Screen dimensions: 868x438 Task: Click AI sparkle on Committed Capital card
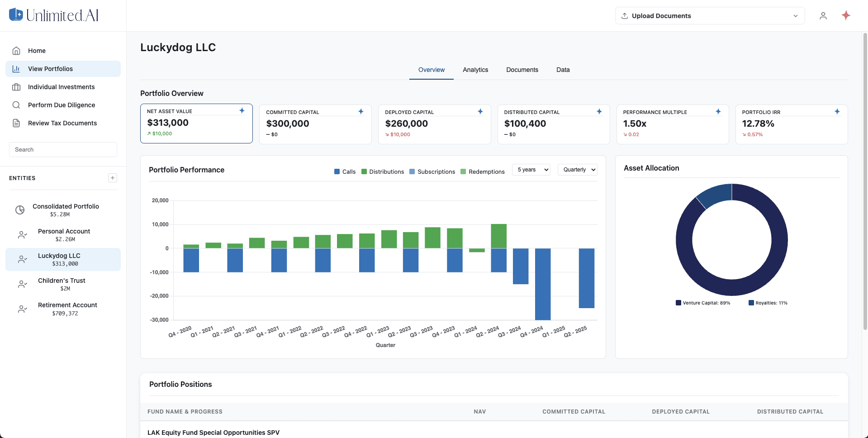(361, 111)
